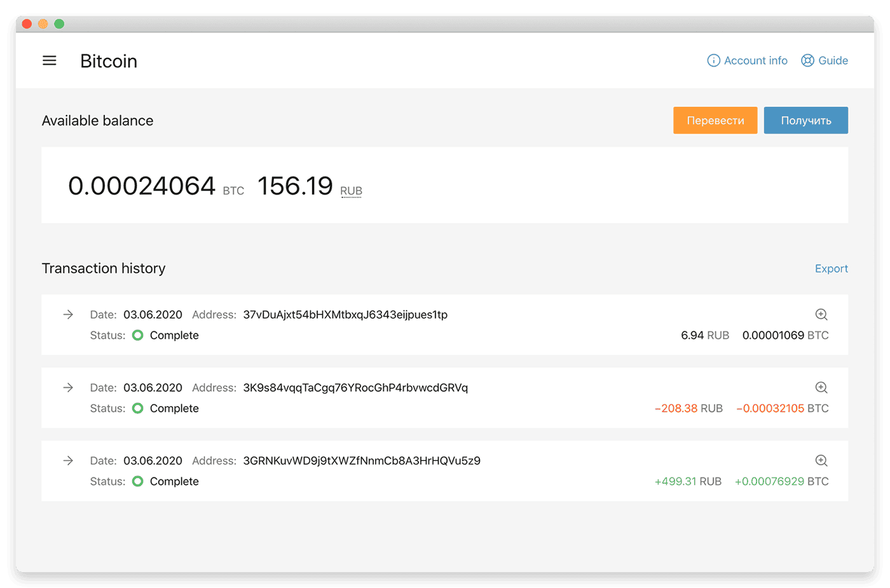Toggle RUB currency label in balance
The width and height of the screenshot is (890, 588).
(x=351, y=191)
